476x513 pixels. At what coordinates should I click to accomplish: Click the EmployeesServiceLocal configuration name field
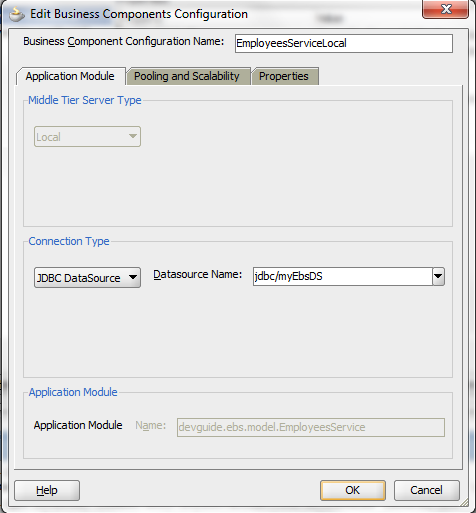point(344,43)
